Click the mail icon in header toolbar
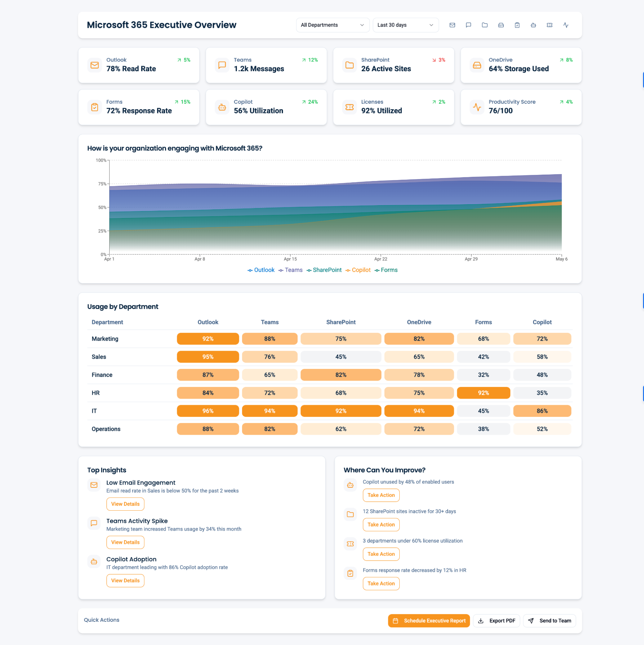Screen dimensions: 644x645 coord(452,25)
